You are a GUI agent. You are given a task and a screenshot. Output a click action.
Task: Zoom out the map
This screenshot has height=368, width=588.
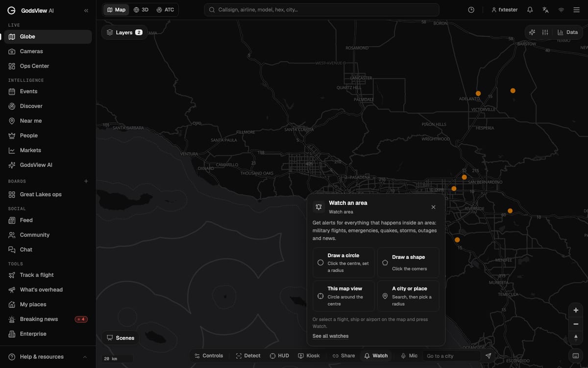point(576,324)
